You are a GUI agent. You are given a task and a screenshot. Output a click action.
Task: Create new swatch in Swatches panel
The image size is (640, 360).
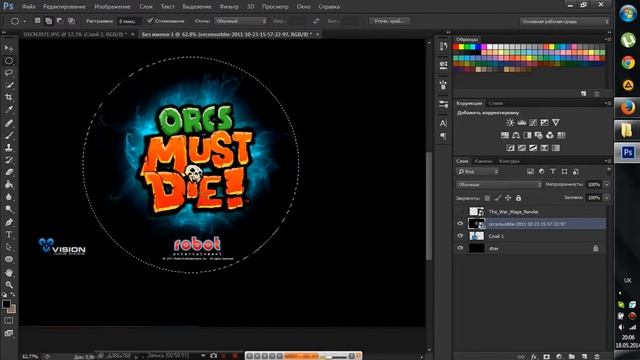pos(584,94)
